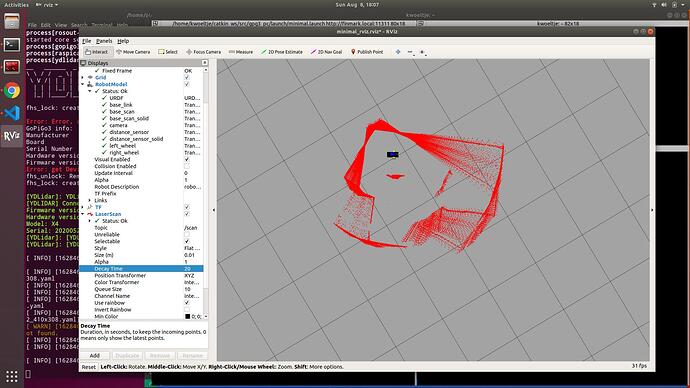Click the Reset button in the status bar

(88, 367)
